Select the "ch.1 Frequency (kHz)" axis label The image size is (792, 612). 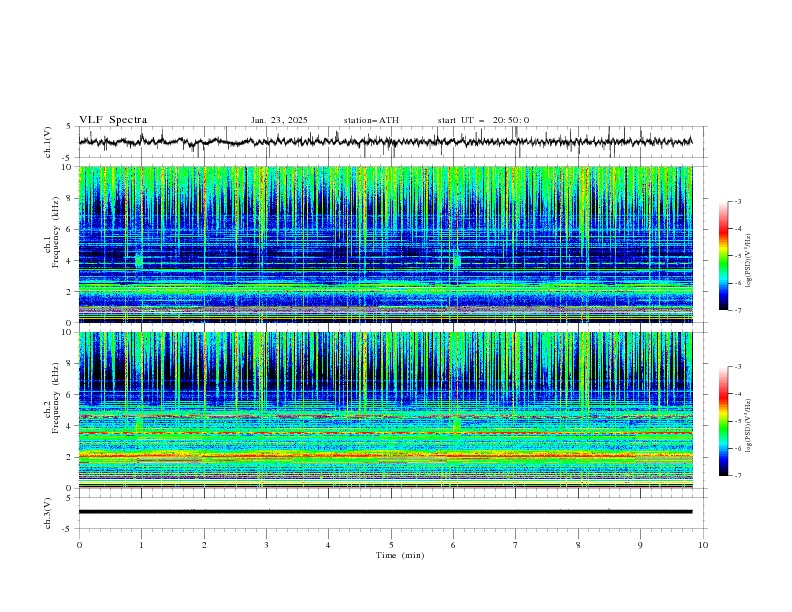(x=52, y=232)
